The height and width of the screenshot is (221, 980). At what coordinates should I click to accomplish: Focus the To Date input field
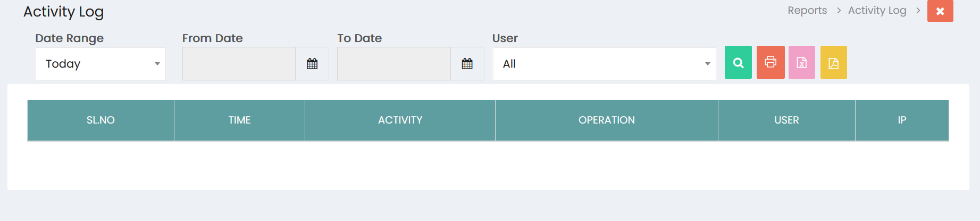click(x=394, y=64)
